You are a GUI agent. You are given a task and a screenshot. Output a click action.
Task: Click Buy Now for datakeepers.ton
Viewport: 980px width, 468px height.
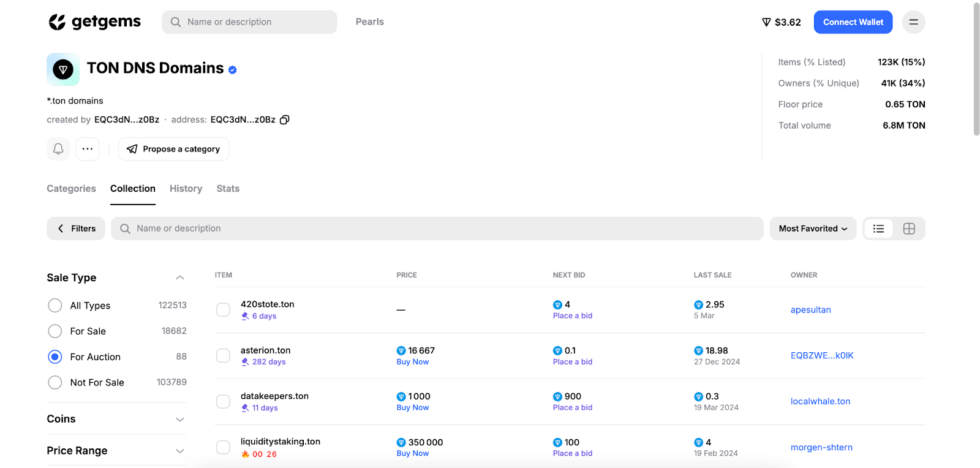[x=413, y=408]
